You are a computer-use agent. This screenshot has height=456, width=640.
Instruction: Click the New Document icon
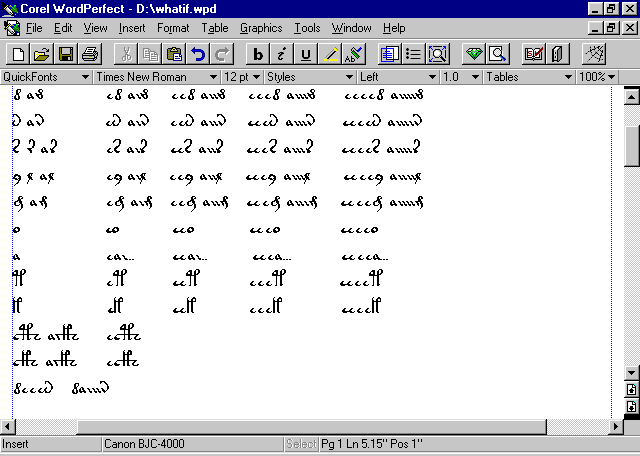(x=17, y=54)
